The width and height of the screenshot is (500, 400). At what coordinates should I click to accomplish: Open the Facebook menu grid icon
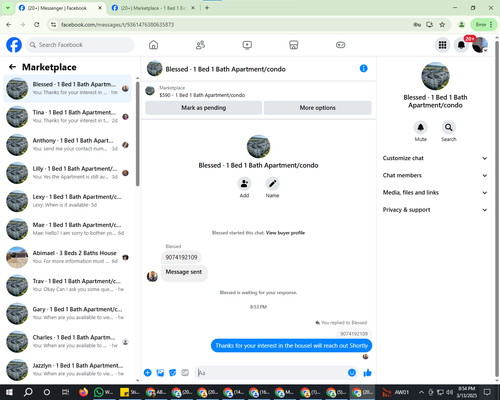click(442, 45)
